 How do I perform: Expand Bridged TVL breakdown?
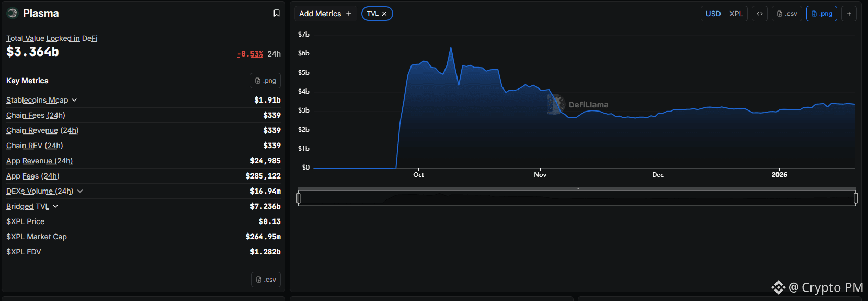(55, 206)
